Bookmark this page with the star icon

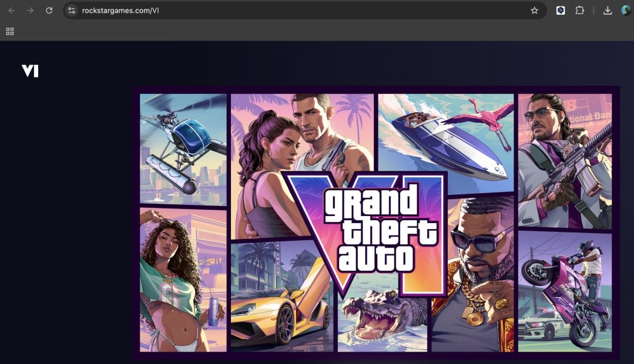[534, 11]
